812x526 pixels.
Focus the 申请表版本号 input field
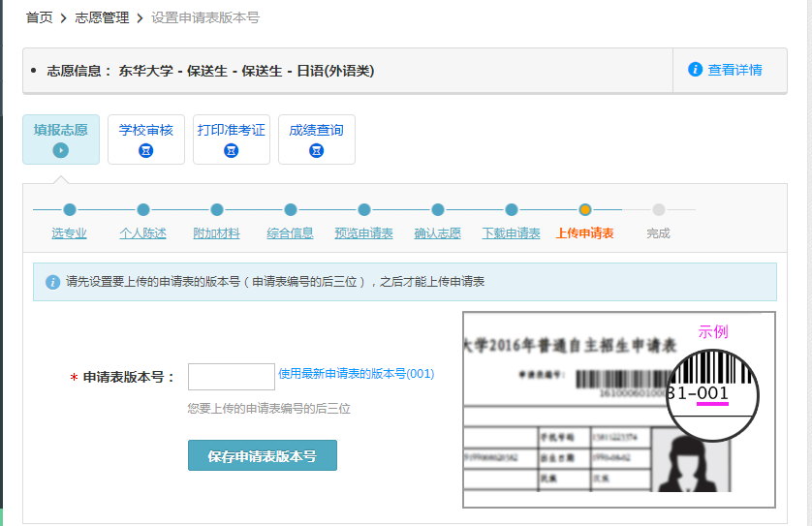click(x=231, y=377)
